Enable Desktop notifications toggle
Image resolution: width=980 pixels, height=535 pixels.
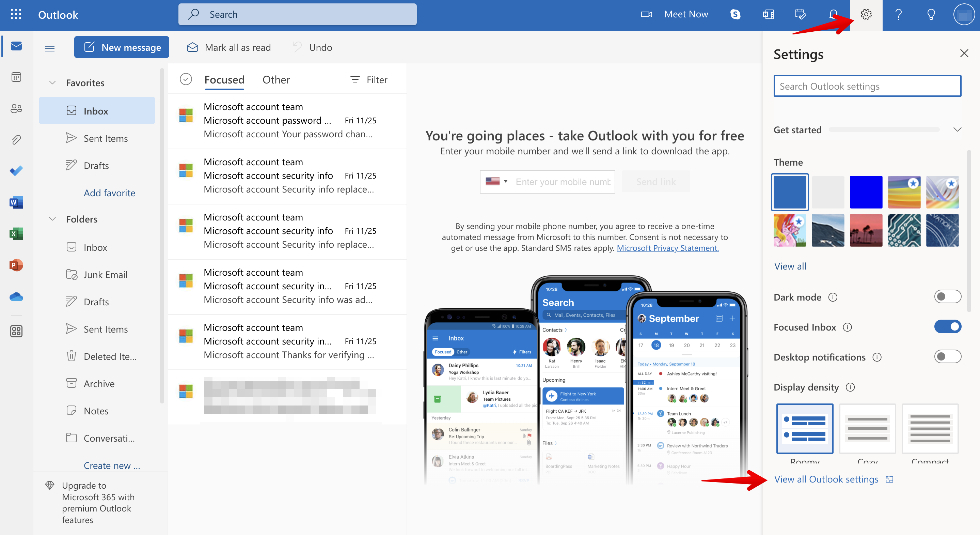pos(947,357)
